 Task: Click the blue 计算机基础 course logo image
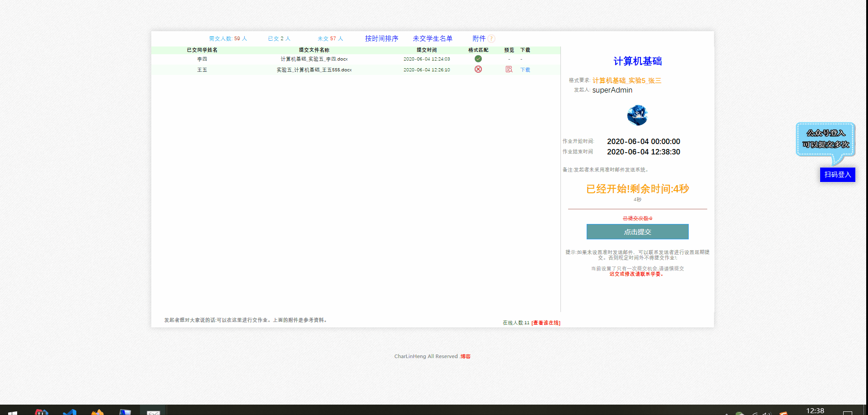tap(637, 115)
